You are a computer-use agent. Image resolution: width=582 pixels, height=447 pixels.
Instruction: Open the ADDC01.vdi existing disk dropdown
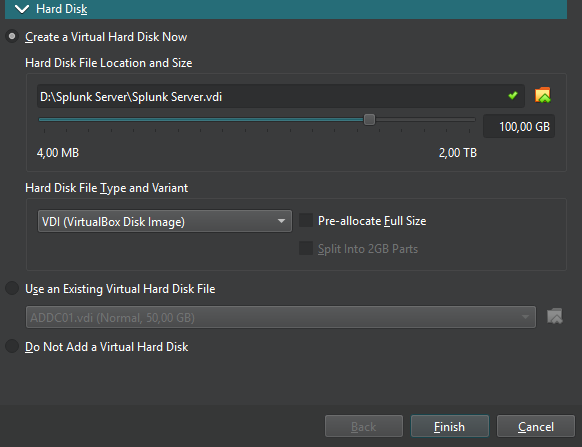point(281,317)
